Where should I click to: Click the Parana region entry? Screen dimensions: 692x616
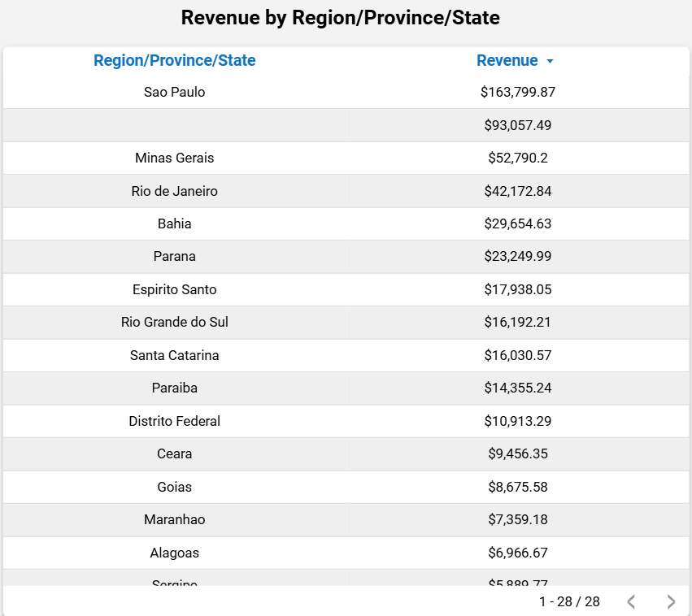(174, 256)
